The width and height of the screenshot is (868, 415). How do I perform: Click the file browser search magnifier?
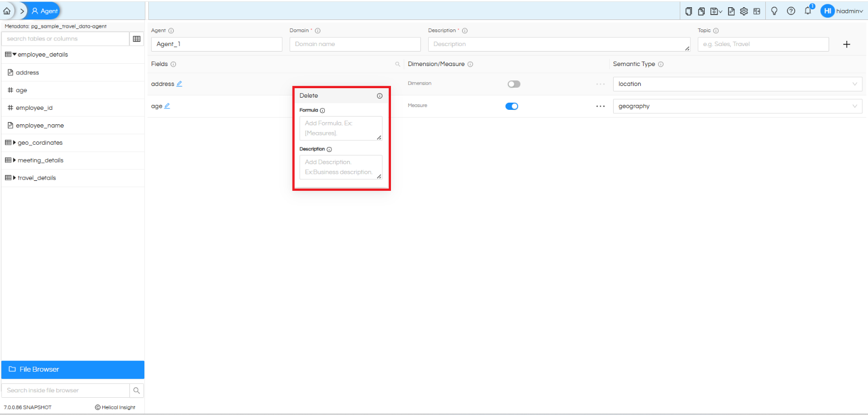coord(137,391)
